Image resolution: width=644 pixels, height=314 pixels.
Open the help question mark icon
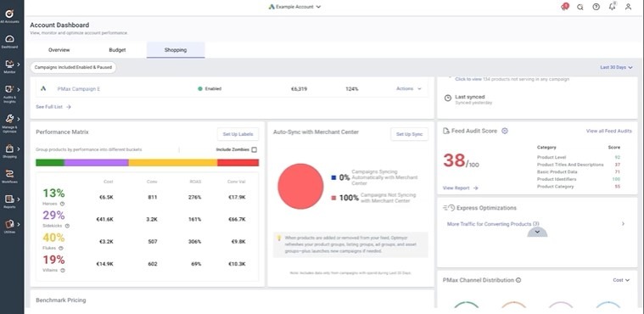point(596,7)
